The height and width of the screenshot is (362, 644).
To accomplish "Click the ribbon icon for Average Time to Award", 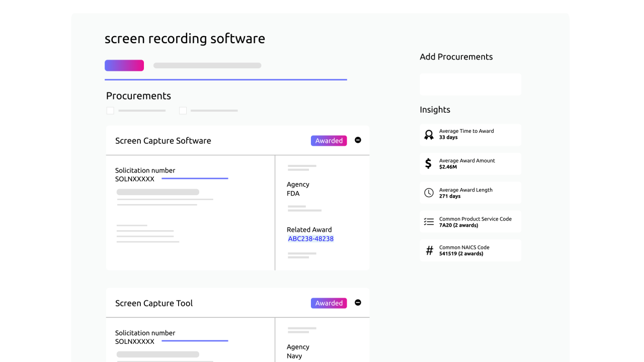I will pyautogui.click(x=429, y=135).
